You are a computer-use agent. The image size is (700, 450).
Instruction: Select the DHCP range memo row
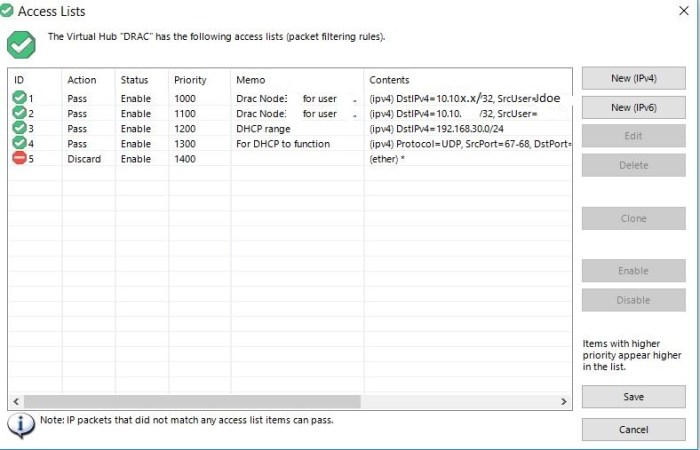pos(263,128)
